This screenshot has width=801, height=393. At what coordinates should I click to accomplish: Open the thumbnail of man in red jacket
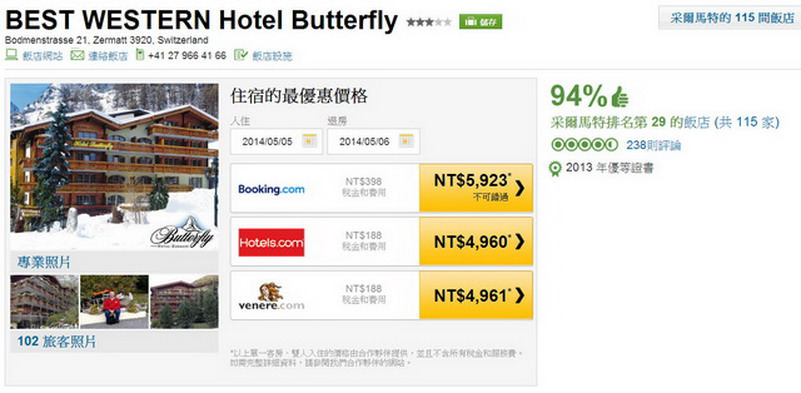click(114, 302)
